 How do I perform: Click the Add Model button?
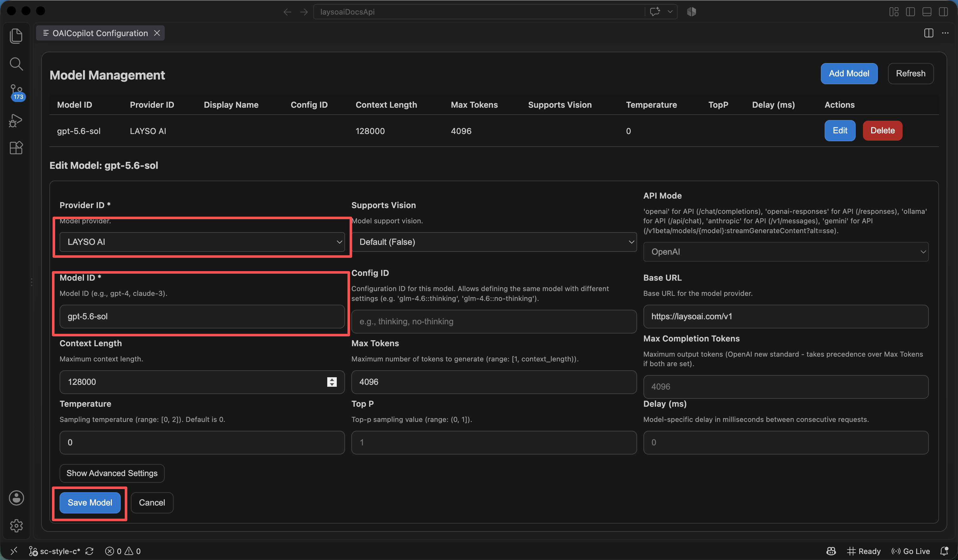coord(849,73)
